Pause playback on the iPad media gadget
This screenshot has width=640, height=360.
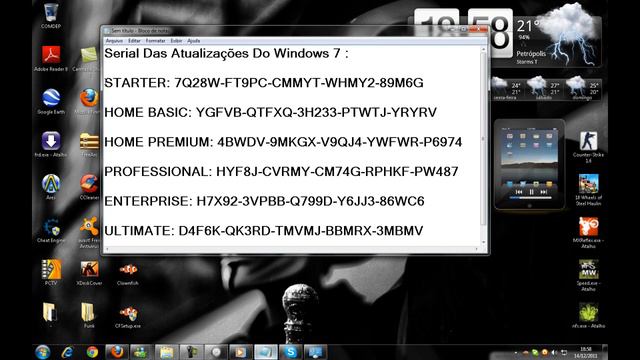pyautogui.click(x=531, y=191)
